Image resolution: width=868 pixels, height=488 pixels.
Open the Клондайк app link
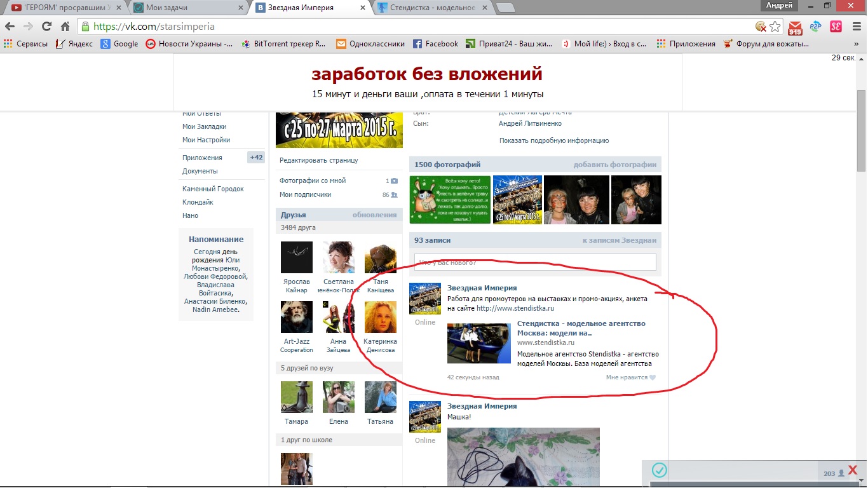click(198, 202)
